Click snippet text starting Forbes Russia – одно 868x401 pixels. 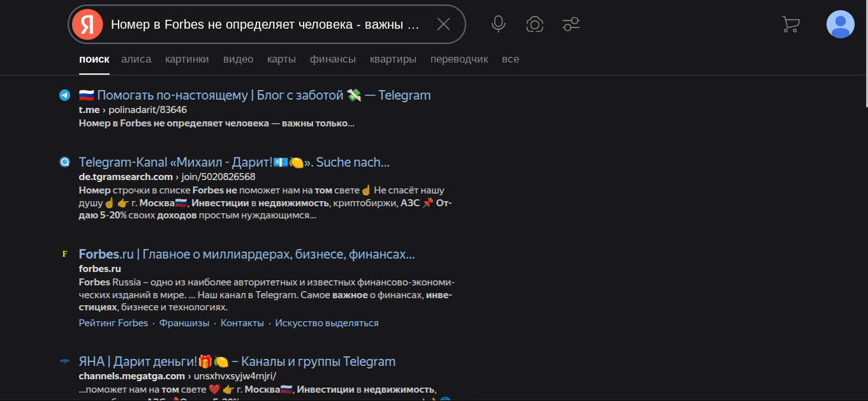coord(267,295)
